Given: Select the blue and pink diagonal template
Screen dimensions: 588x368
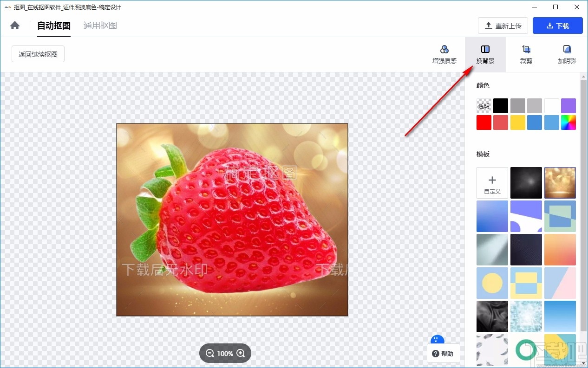Looking at the screenshot, I should pos(560,283).
